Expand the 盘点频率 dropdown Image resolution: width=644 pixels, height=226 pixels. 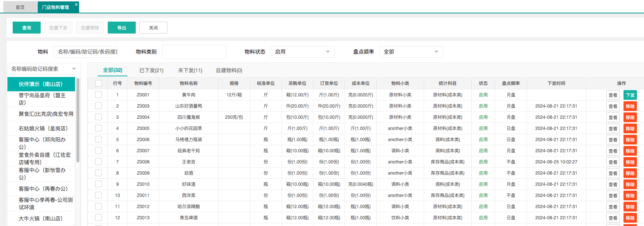411,52
